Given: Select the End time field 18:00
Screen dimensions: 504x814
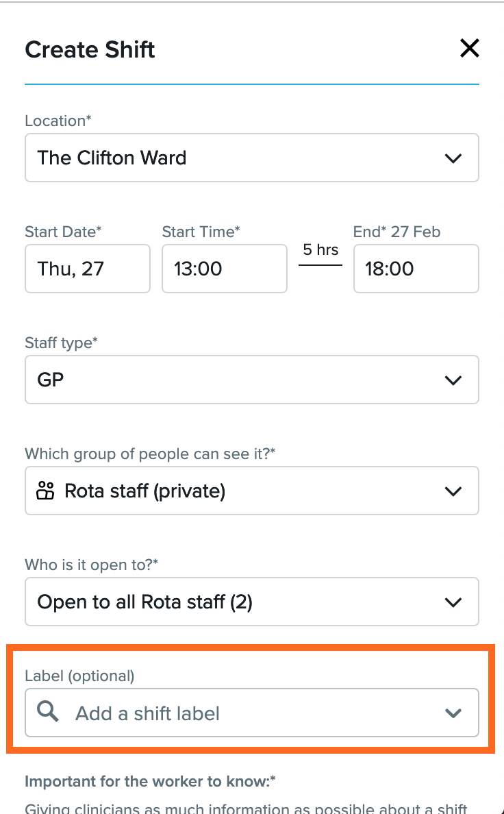Looking at the screenshot, I should point(416,269).
